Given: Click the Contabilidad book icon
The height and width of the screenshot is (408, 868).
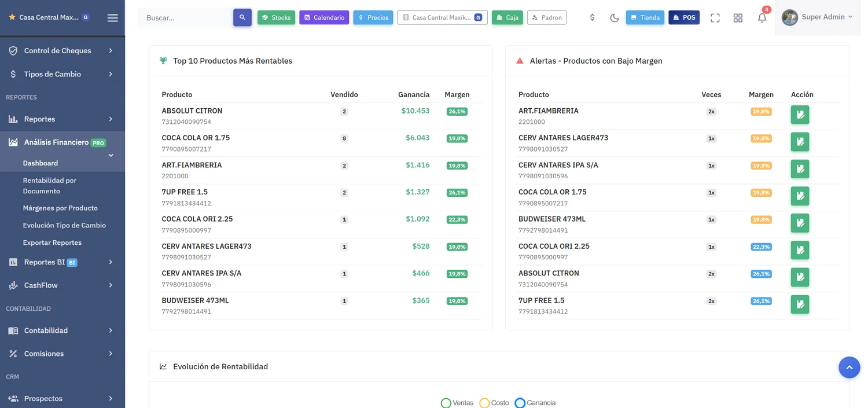Looking at the screenshot, I should (13, 330).
